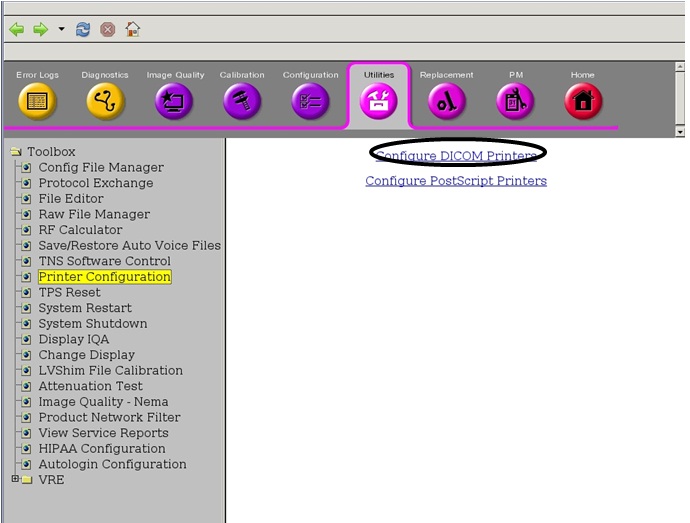Screen dimensions: 690x523
Task: Collapse the Toolbox folder
Action: 14,152
